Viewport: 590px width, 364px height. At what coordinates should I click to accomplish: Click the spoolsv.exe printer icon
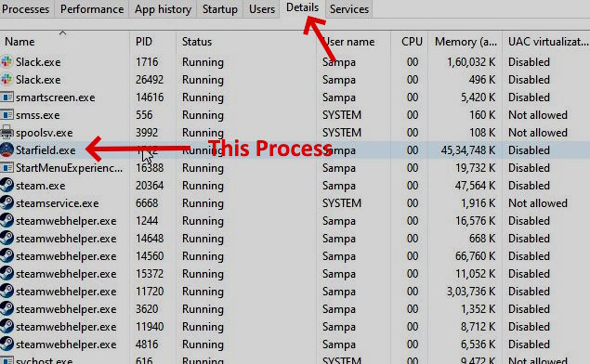click(x=7, y=133)
